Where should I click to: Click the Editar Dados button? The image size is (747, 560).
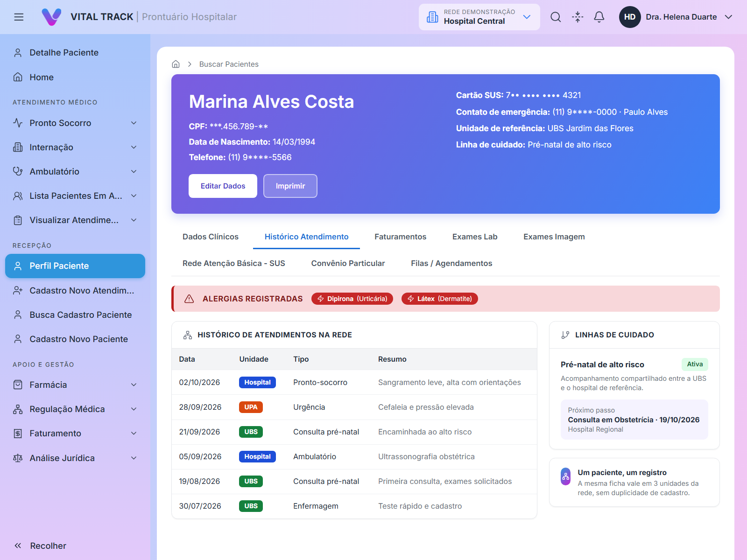tap(223, 186)
